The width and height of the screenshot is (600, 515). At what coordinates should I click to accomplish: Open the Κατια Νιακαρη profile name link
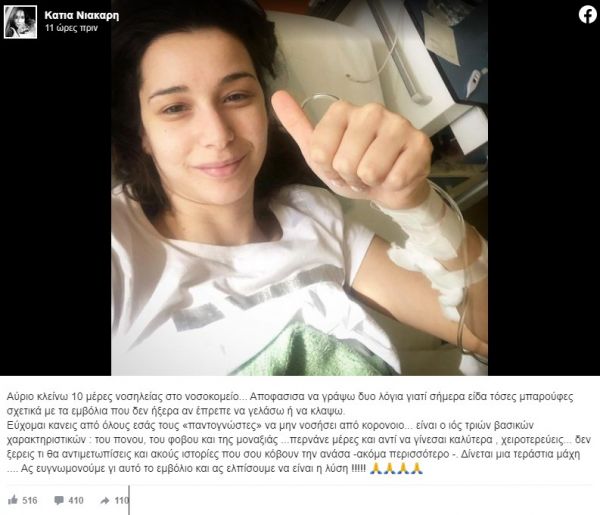(82, 15)
